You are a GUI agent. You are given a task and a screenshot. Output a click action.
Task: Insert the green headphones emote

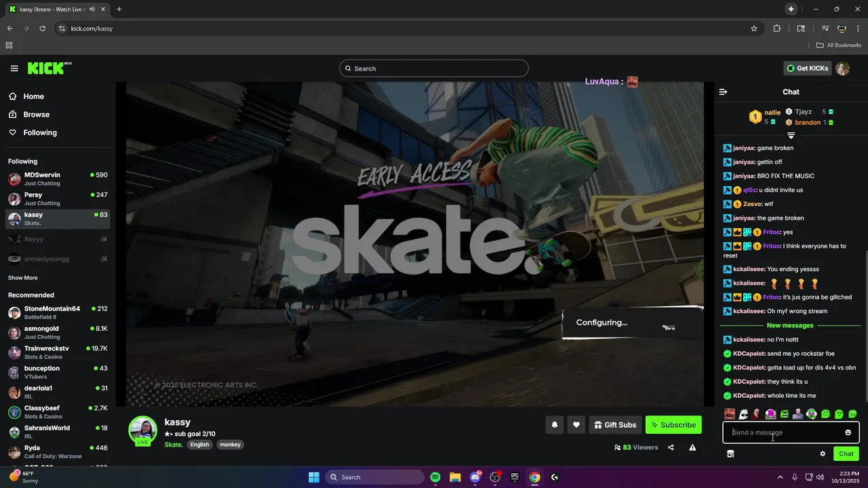812,414
